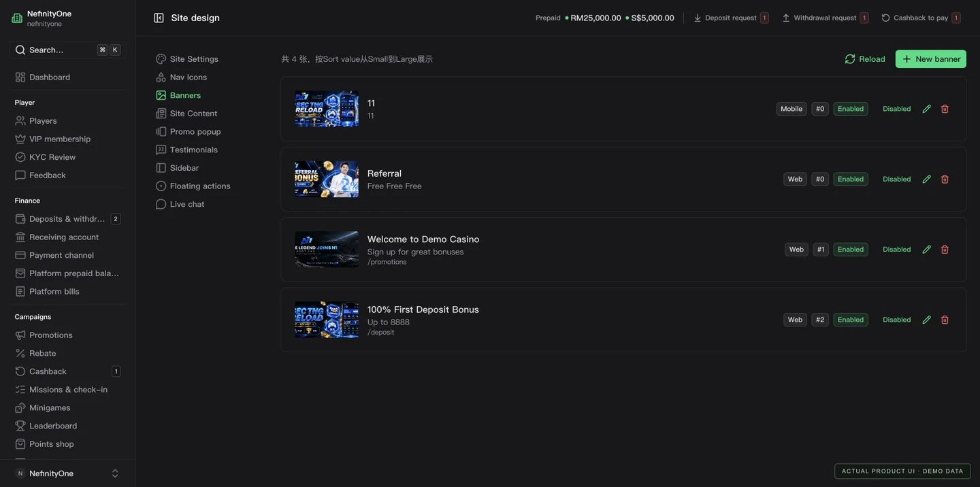980x487 pixels.
Task: Click the Dashboard icon in the sidebar
Action: pos(20,78)
